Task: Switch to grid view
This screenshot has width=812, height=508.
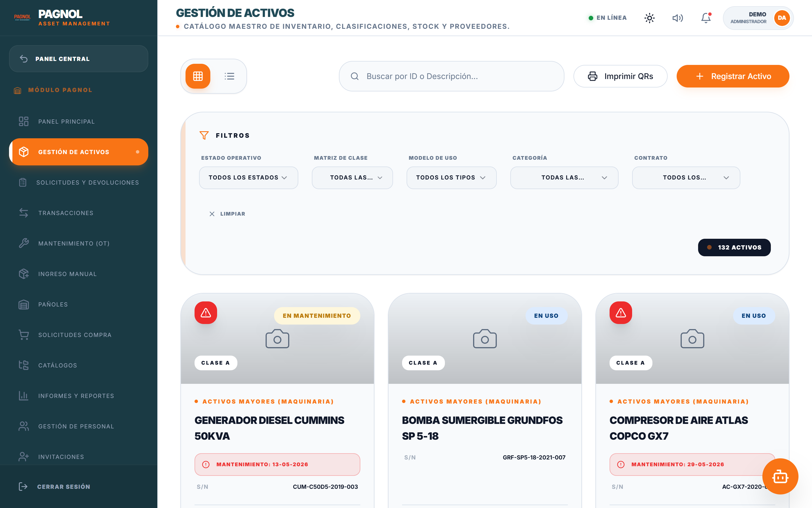Action: coord(198,76)
